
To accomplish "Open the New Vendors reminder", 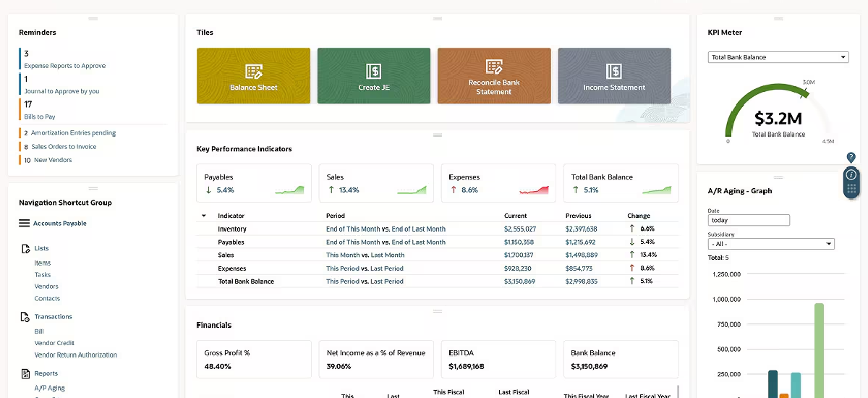I will pos(53,160).
